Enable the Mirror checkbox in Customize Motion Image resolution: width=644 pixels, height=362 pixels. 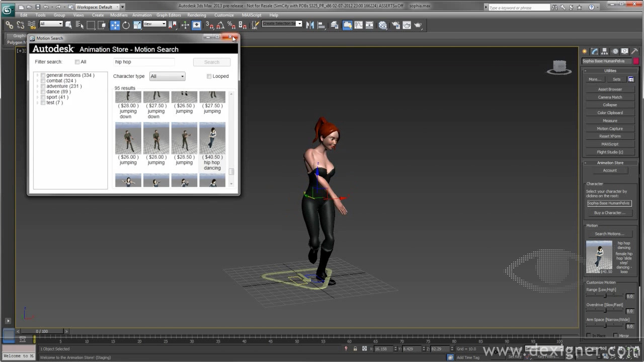click(616, 336)
